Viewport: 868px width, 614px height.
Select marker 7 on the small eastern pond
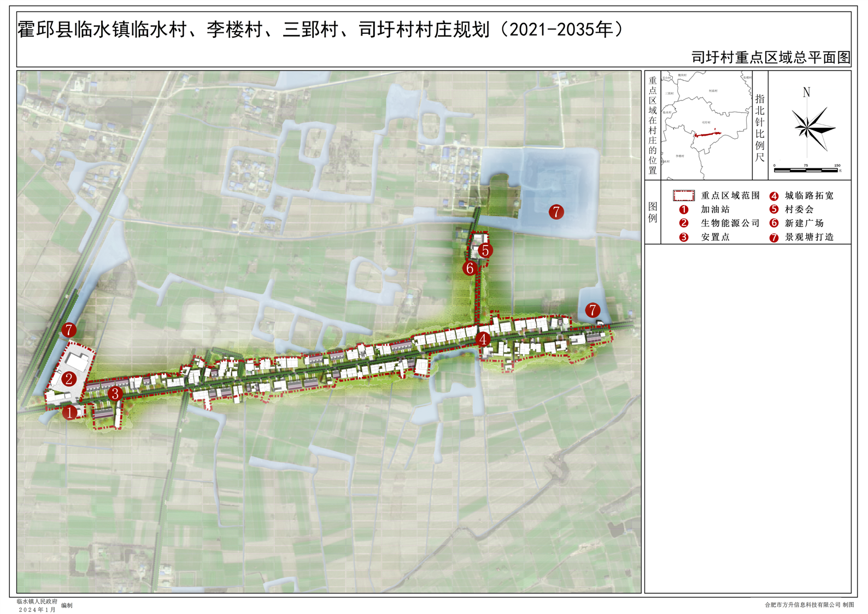click(593, 311)
